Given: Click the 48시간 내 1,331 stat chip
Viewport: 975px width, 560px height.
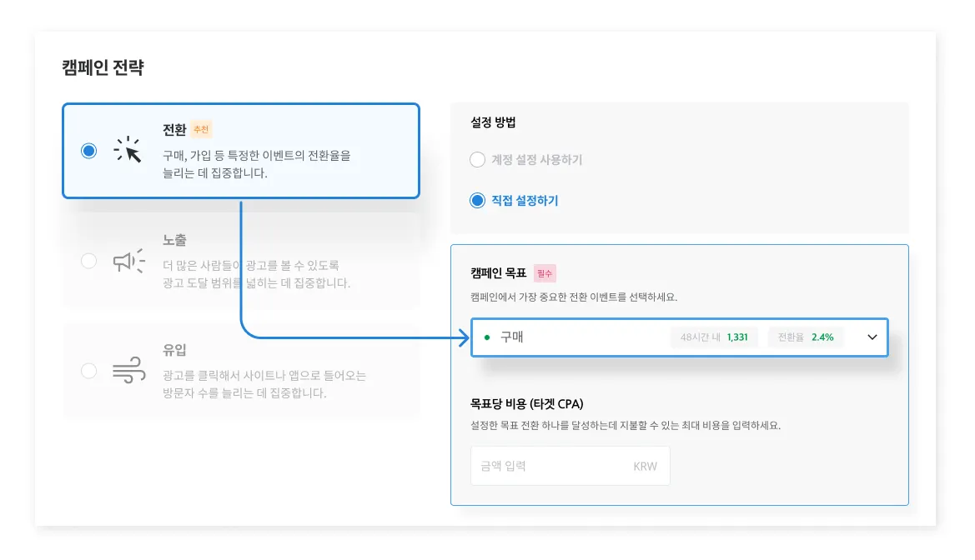Looking at the screenshot, I should [x=714, y=337].
